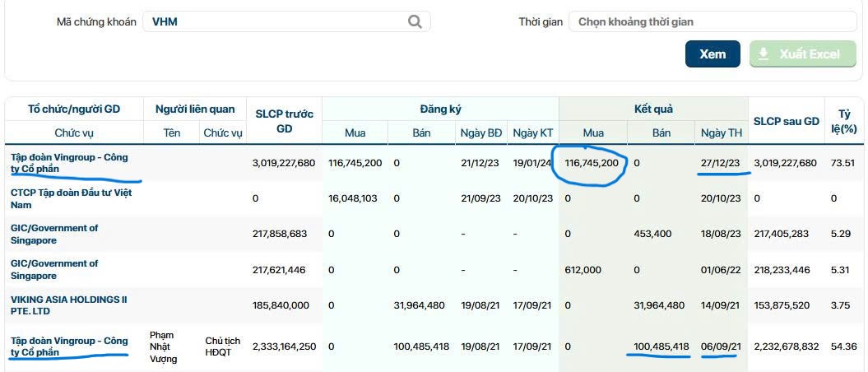Click the Kết quả group header
Image resolution: width=868 pixels, height=372 pixels.
652,109
